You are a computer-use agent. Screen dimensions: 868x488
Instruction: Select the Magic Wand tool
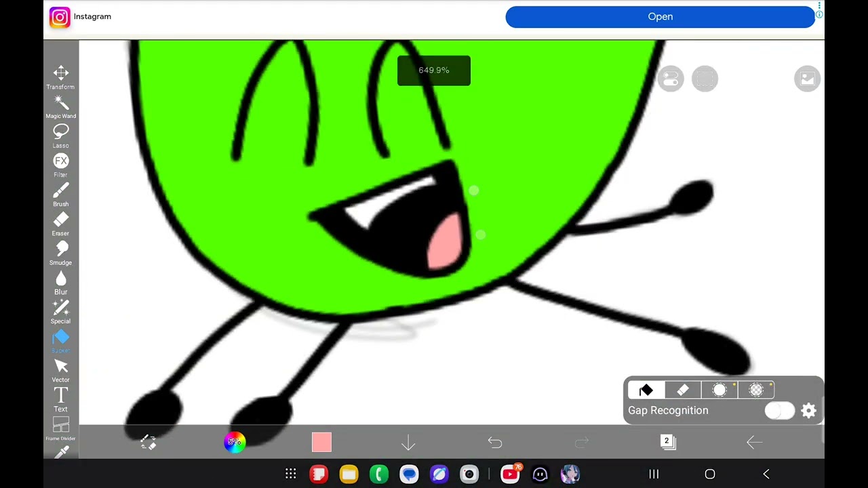coord(61,106)
